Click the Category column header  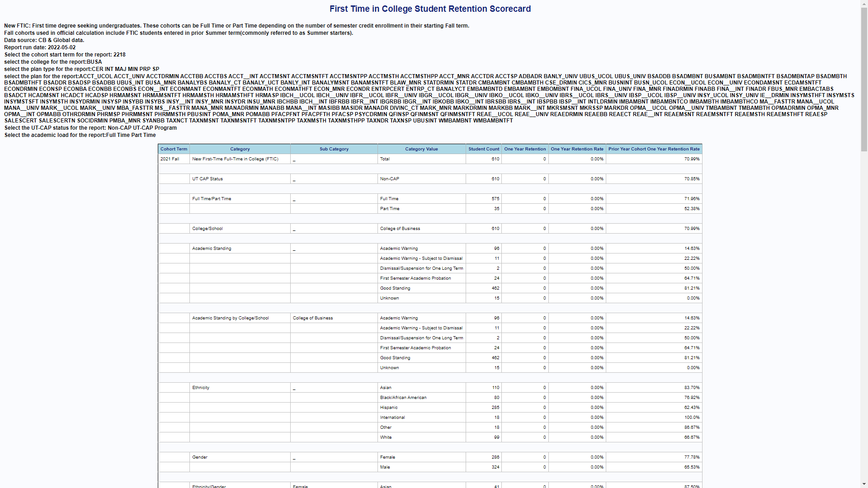[240, 149]
